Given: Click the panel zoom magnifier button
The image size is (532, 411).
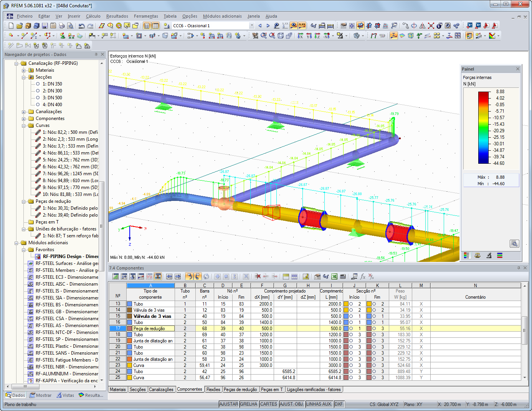Looking at the screenshot, I should click(x=514, y=243).
